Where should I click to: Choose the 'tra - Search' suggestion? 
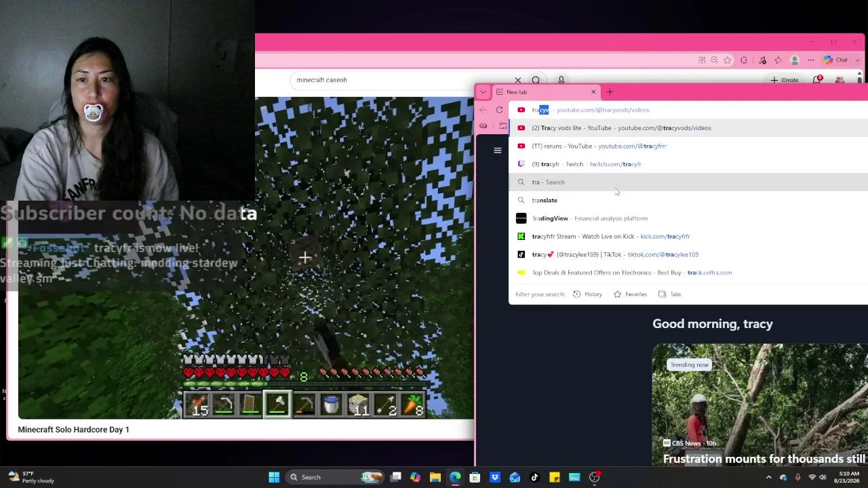688,182
